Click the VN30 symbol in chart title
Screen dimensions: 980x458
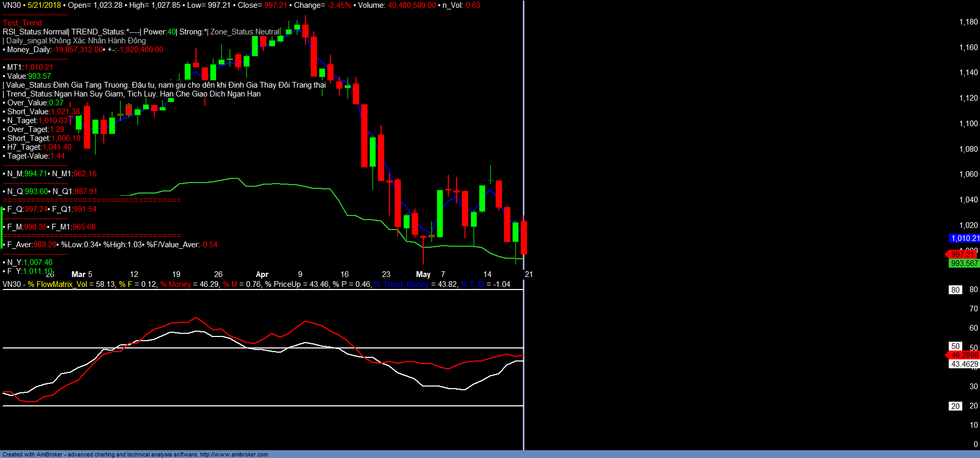coord(11,5)
